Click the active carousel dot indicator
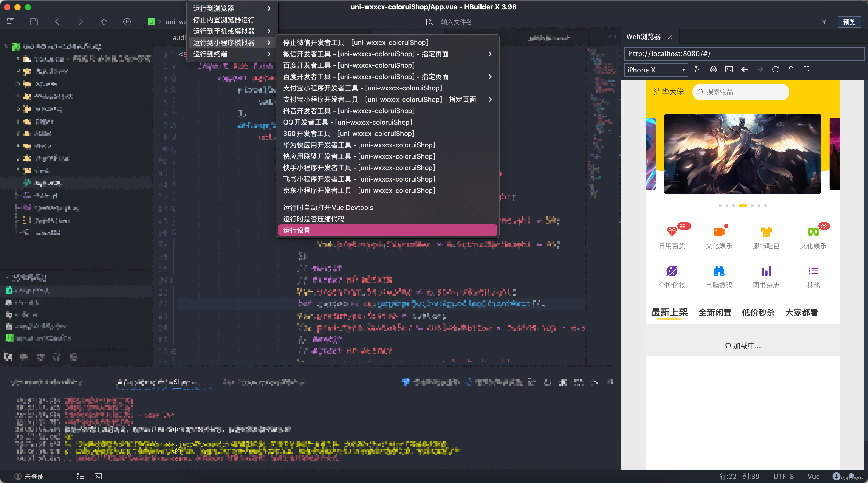This screenshot has height=483, width=868. point(743,205)
